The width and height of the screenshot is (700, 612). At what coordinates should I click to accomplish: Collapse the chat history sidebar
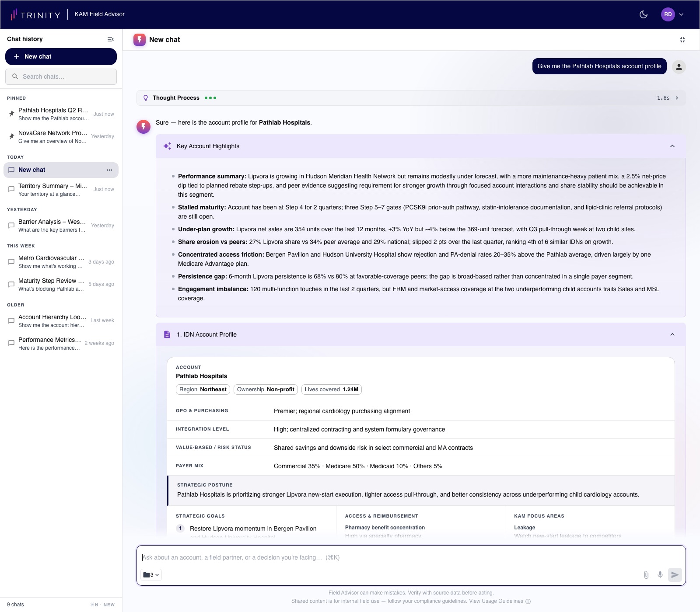(x=110, y=39)
